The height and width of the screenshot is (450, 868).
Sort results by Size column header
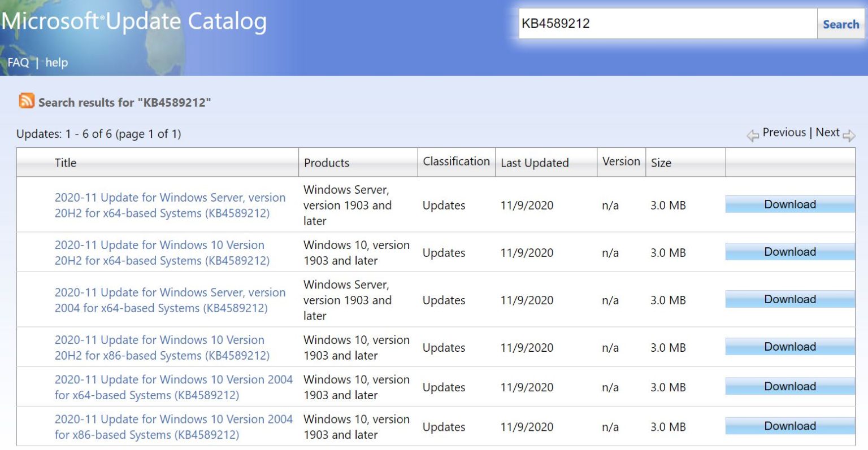coord(661,163)
